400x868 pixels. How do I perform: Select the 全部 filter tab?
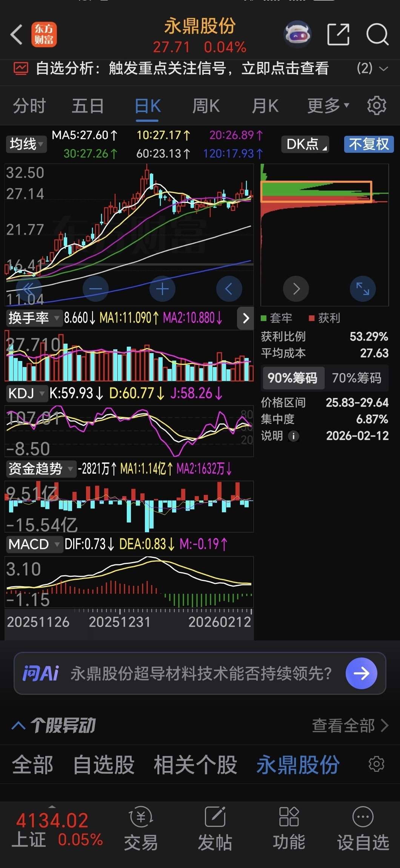(33, 765)
